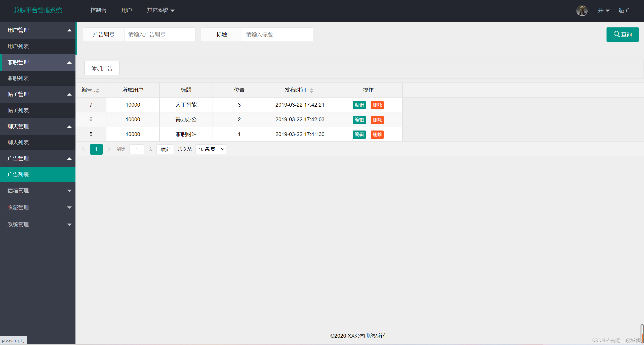Viewport: 644px width, 345px height.
Task: Sort by the 发布时间 column arrows
Action: pyautogui.click(x=311, y=90)
